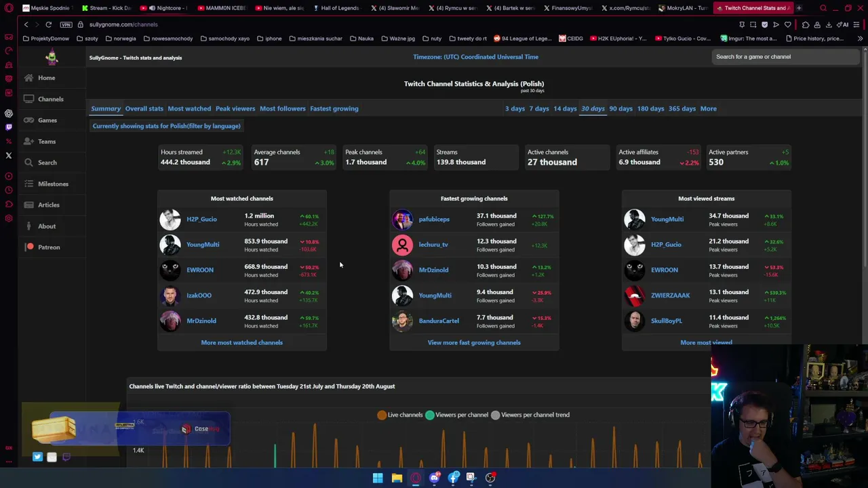
Task: Open pafubiceps avatar in fastest growing channels
Action: pos(402,219)
